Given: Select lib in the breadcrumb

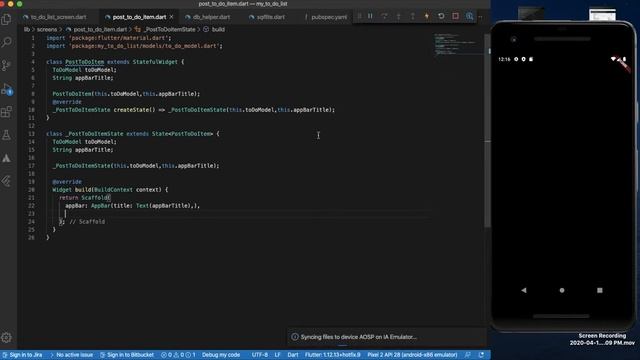Looking at the screenshot, I should (27, 29).
